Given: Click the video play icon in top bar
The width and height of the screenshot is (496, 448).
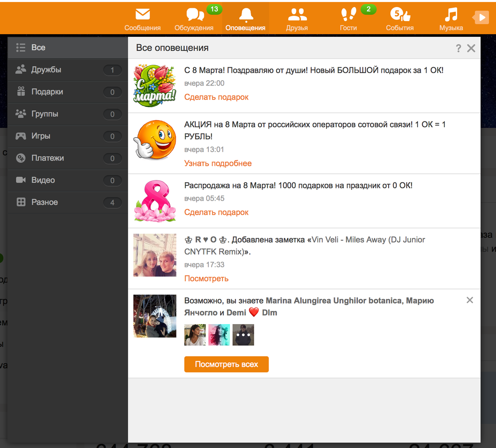Looking at the screenshot, I should pyautogui.click(x=481, y=17).
